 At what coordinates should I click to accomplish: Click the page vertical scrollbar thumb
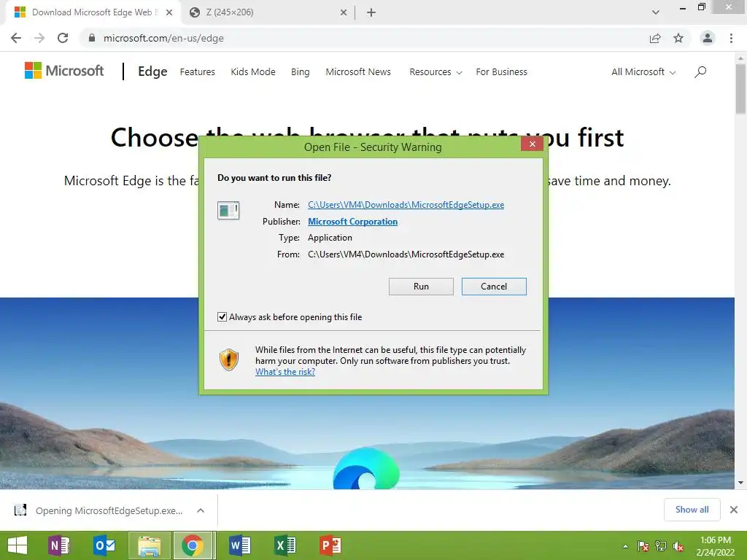tap(740, 89)
